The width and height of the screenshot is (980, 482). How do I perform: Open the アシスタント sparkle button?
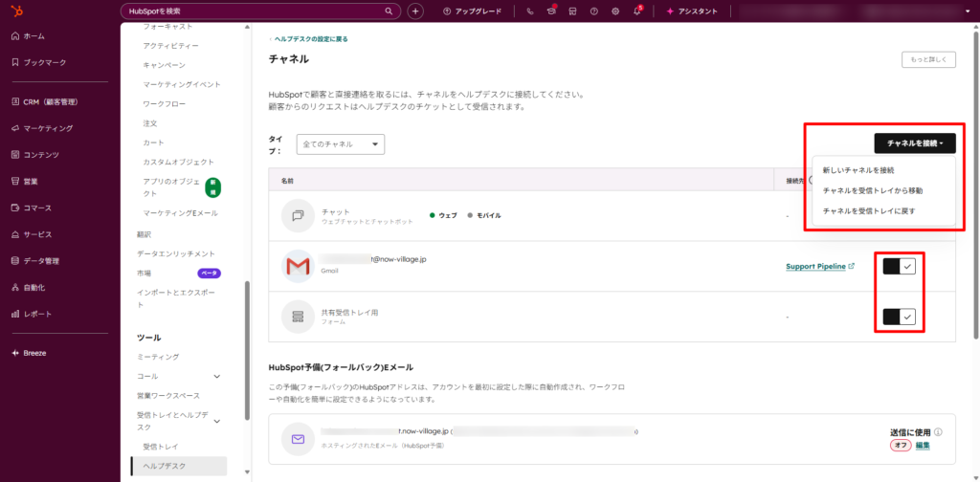coord(692,11)
